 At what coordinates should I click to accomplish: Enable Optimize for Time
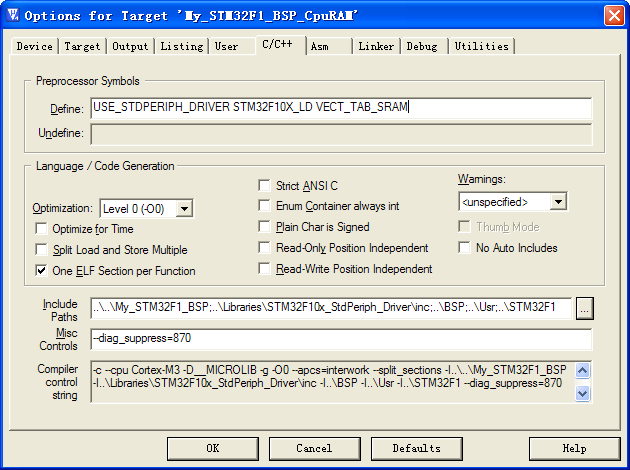pyautogui.click(x=41, y=229)
